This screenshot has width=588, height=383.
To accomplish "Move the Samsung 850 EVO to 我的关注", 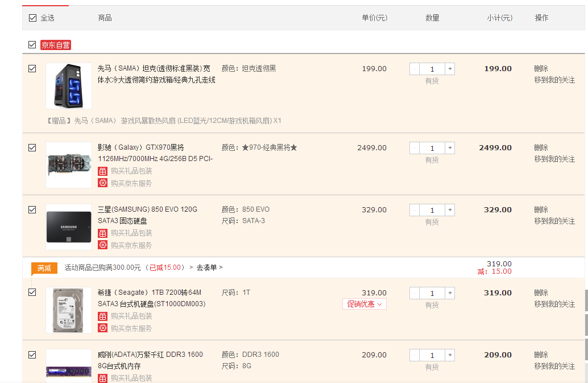I will (554, 221).
